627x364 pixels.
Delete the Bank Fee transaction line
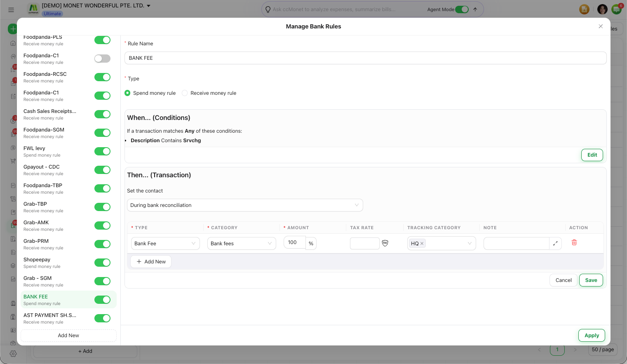point(574,243)
